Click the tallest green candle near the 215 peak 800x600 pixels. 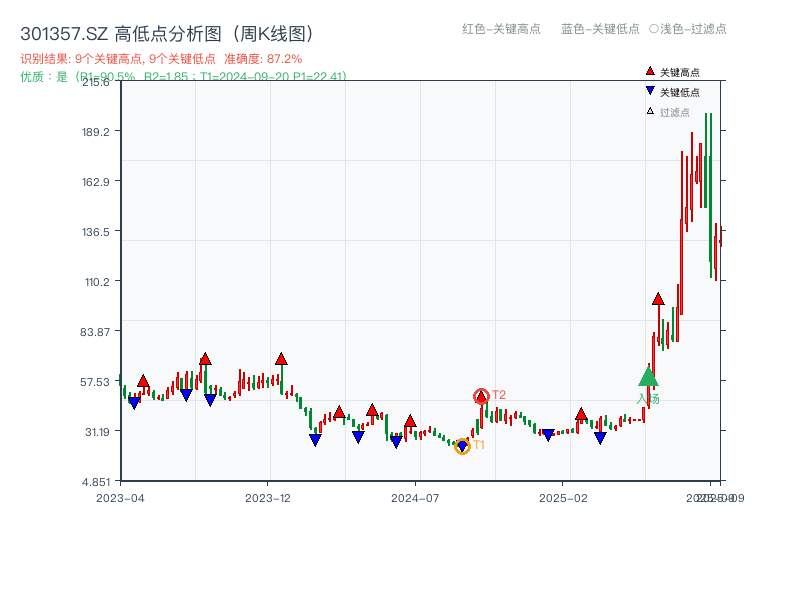pos(710,195)
